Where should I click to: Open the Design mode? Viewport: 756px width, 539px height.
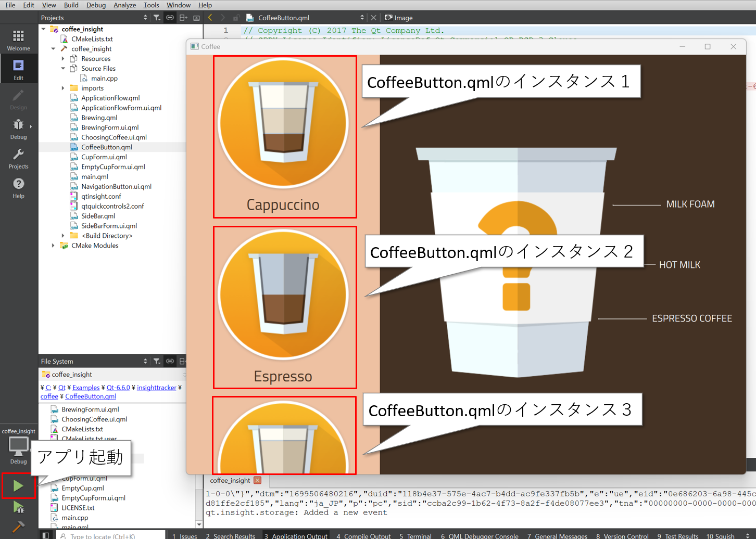tap(18, 99)
